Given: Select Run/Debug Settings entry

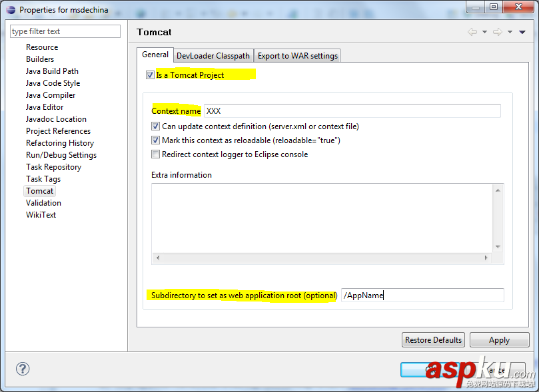Looking at the screenshot, I should tap(61, 155).
